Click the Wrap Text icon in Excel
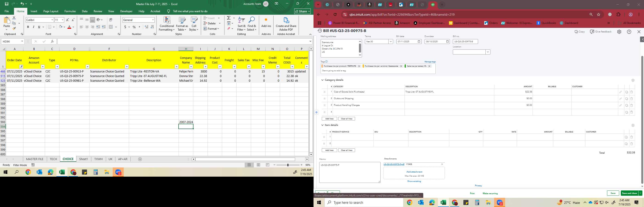This screenshot has width=644, height=207. pyautogui.click(x=111, y=20)
